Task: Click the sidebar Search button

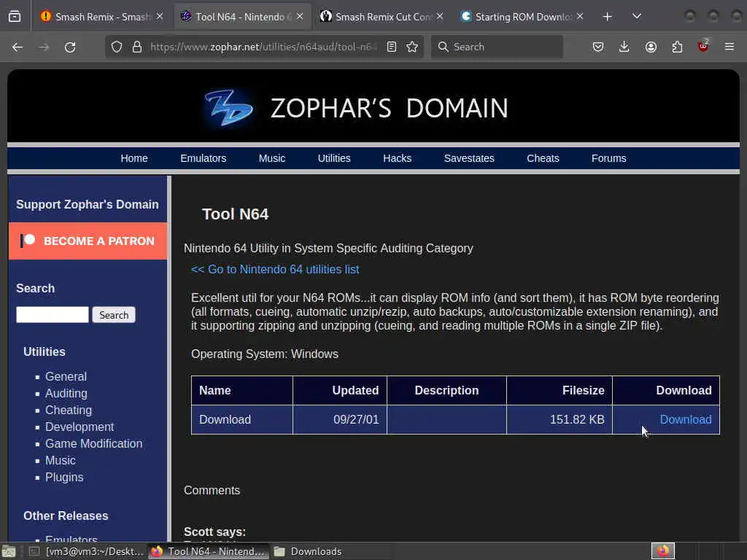Action: coord(114,315)
